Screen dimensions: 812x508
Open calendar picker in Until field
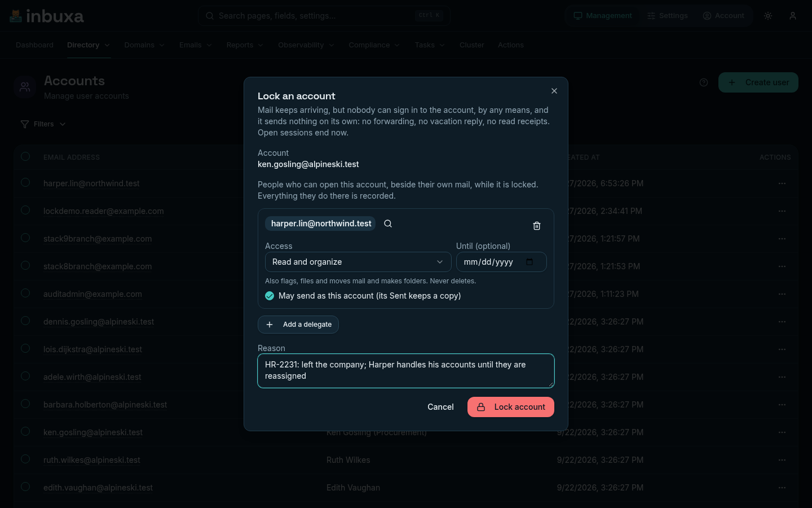tap(529, 262)
